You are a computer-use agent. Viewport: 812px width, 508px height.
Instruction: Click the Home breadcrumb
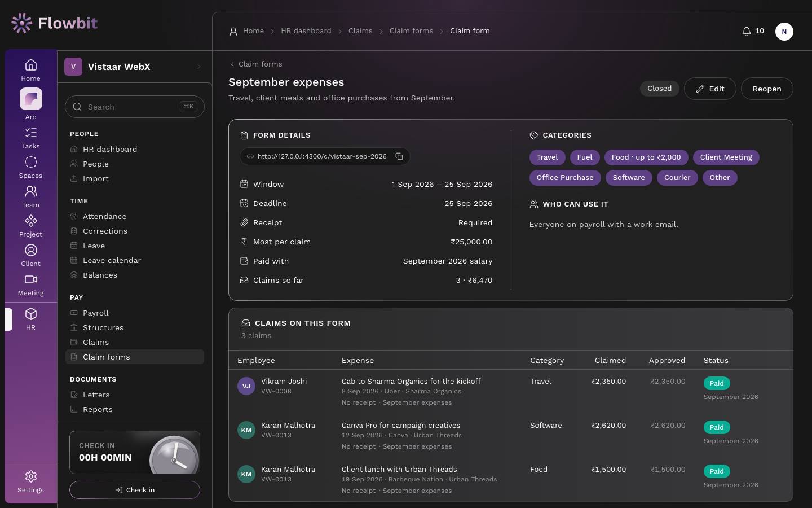[253, 31]
